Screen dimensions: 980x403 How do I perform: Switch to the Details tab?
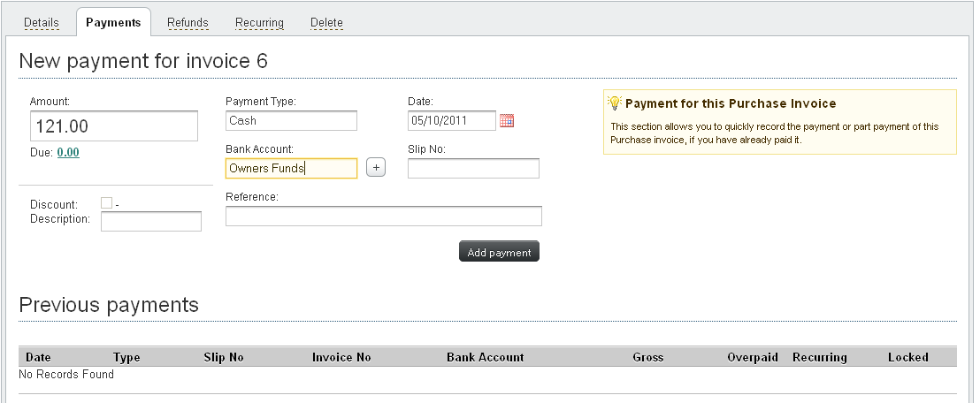pyautogui.click(x=41, y=22)
